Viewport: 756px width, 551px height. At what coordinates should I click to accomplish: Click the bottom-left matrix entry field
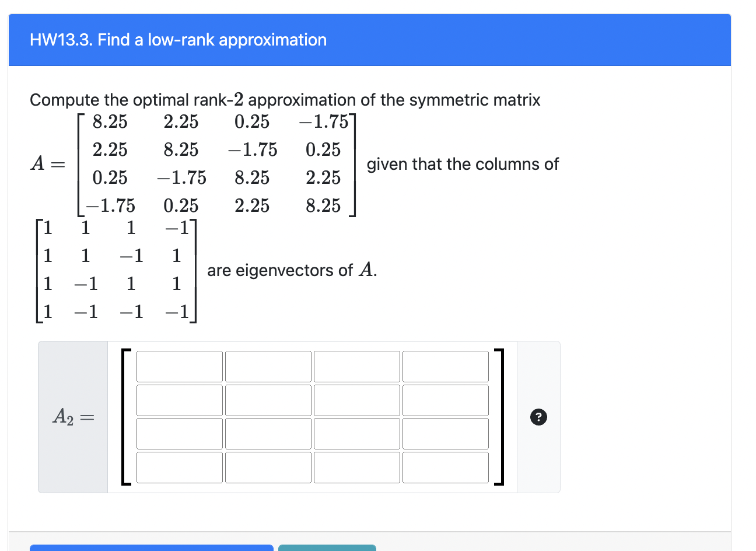178,467
